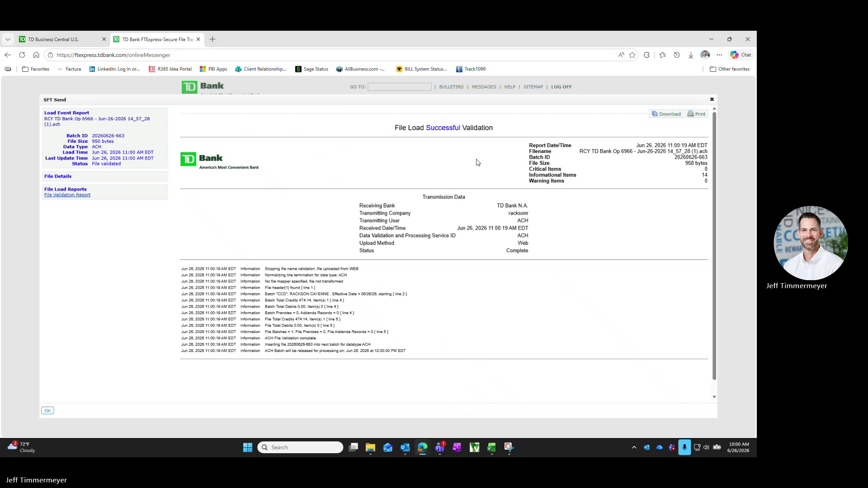Click the address bar URL

(x=113, y=55)
